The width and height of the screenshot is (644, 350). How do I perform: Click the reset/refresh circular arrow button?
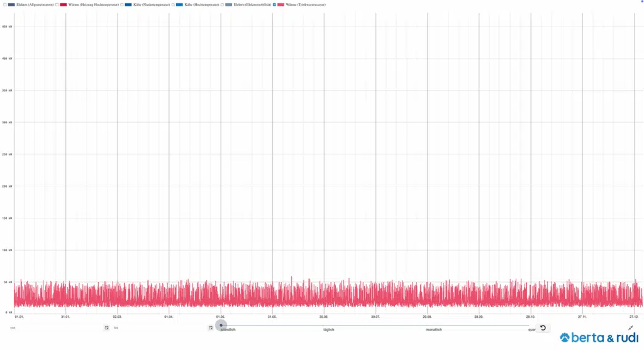(x=543, y=328)
